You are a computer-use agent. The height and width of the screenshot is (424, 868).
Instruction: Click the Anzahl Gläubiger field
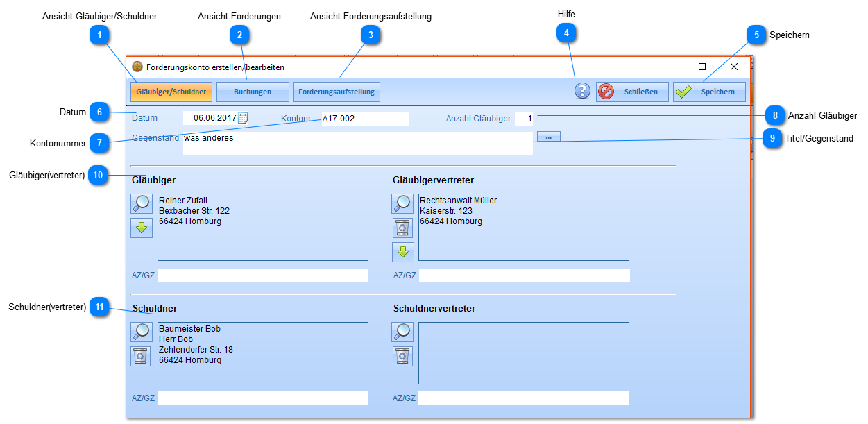click(x=525, y=119)
